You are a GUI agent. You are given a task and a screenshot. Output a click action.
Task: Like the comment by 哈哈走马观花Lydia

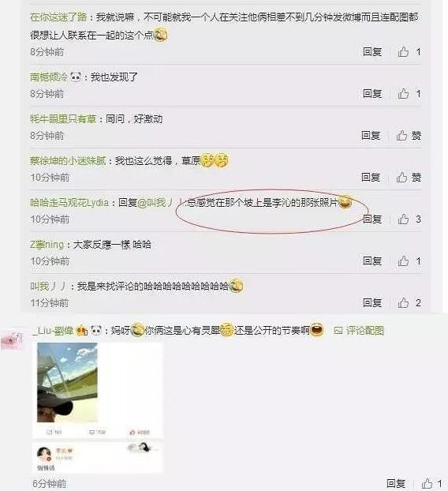(x=409, y=219)
